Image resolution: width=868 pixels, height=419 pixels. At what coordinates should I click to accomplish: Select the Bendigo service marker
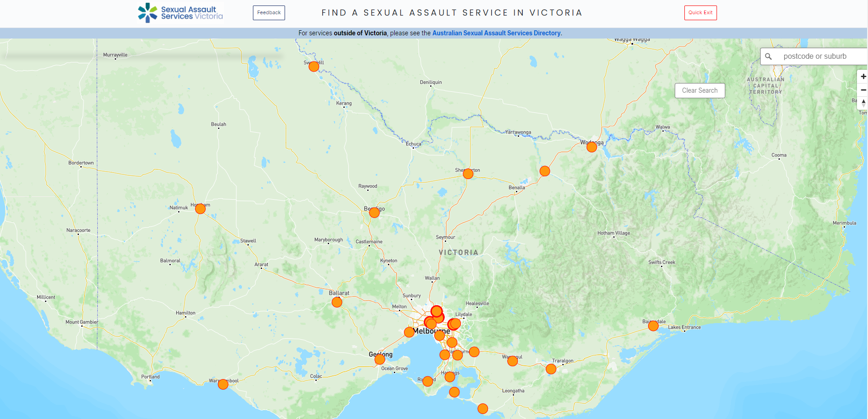[375, 212]
